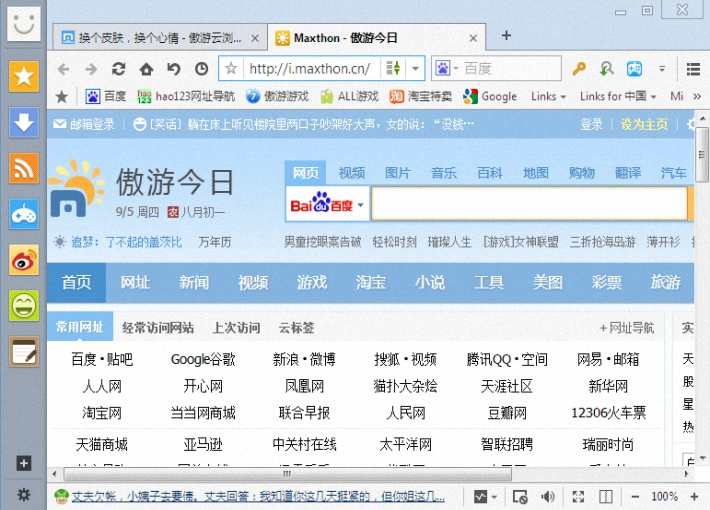Image resolution: width=710 pixels, height=510 pixels.
Task: Show more favorites bar items chevron
Action: [x=697, y=96]
